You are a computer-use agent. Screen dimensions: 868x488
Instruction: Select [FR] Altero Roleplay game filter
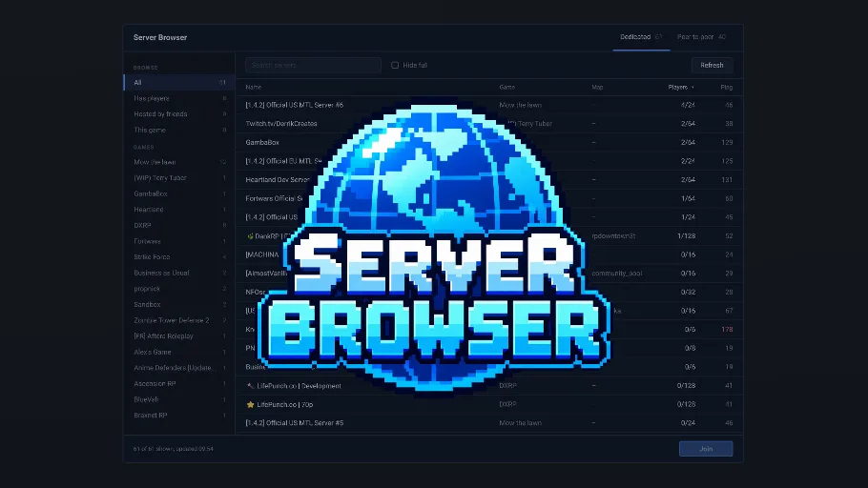[x=179, y=335]
